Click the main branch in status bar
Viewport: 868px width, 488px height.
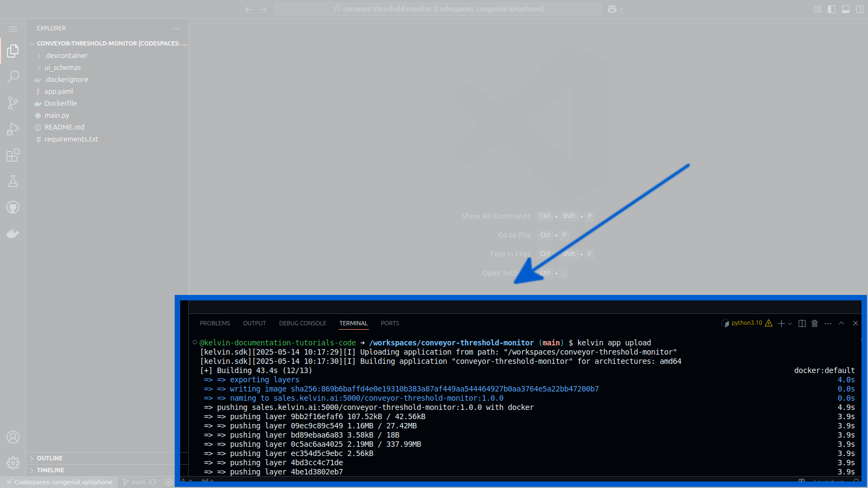[135, 482]
